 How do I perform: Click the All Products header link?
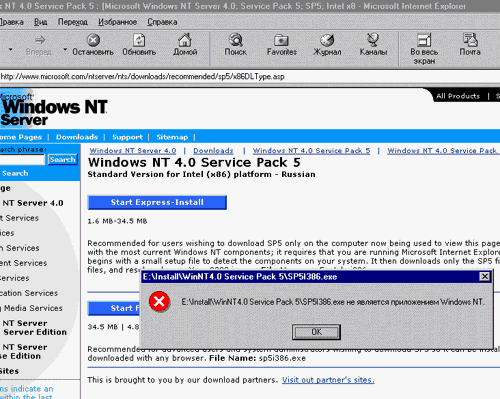(458, 96)
